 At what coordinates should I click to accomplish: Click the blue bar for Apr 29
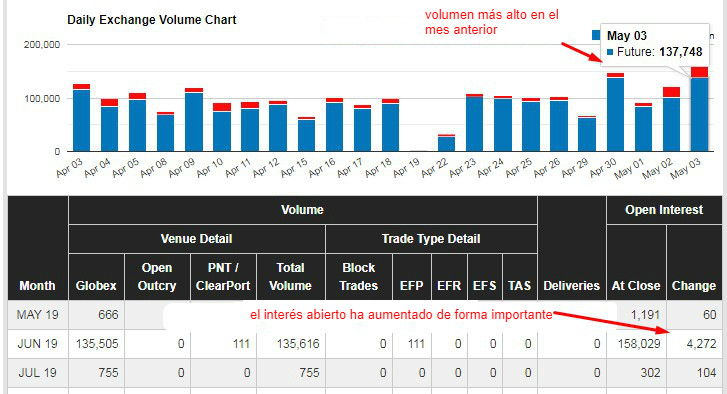pos(587,134)
